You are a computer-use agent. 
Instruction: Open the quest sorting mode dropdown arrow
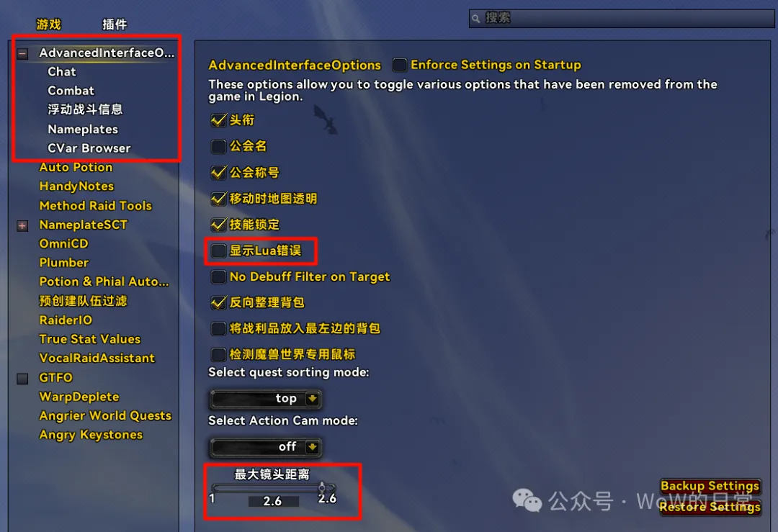coord(312,398)
